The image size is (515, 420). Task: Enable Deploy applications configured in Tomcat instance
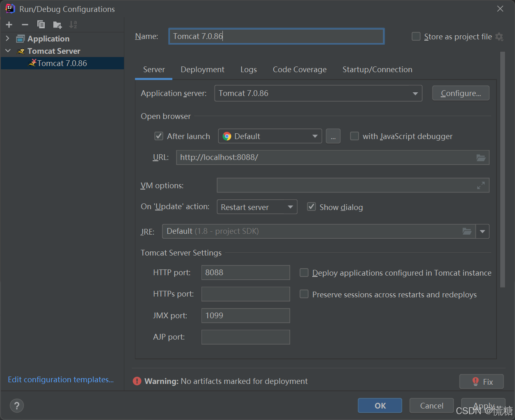click(x=304, y=273)
